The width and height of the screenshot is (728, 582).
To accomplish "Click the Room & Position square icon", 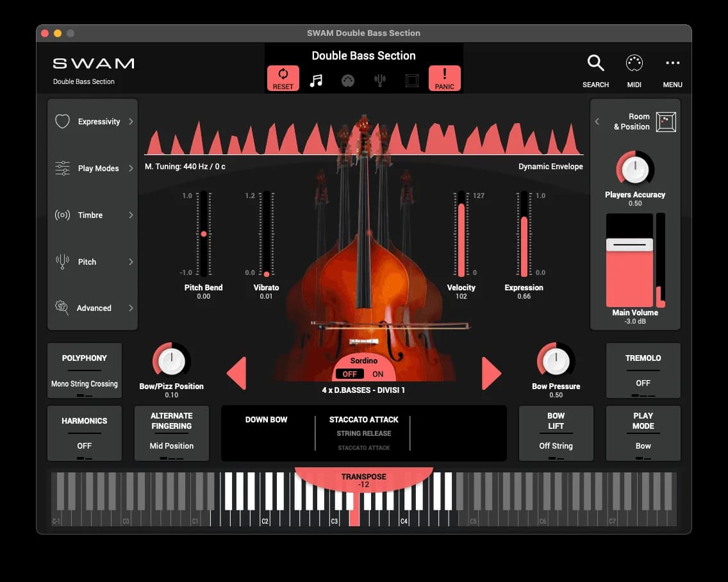I will click(x=666, y=122).
